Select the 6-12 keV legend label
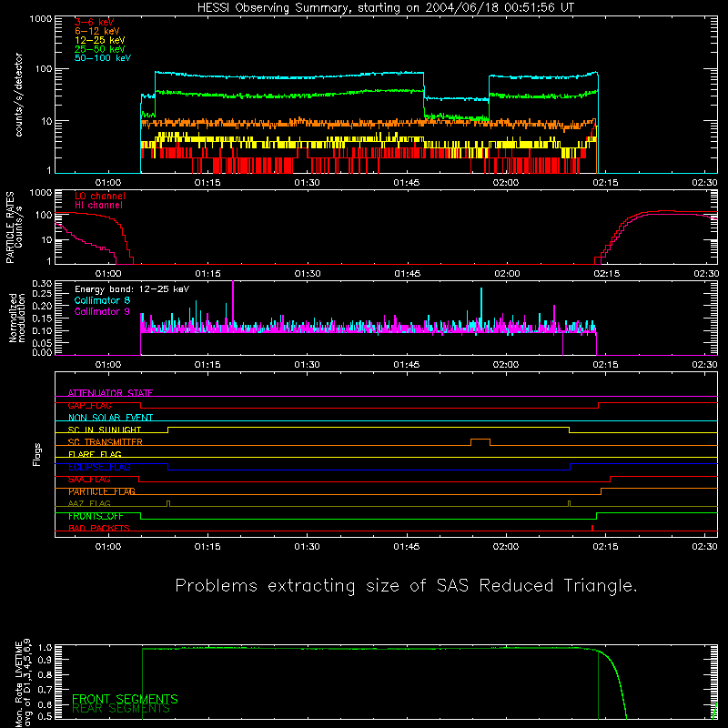Screen dimensions: 728x728 point(97,31)
